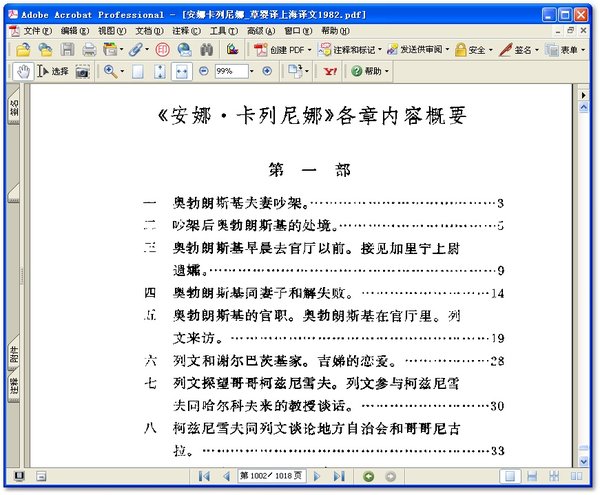The width and height of the screenshot is (600, 495).
Task: Open the Zoom tool dropdown arrow
Action: click(x=122, y=71)
